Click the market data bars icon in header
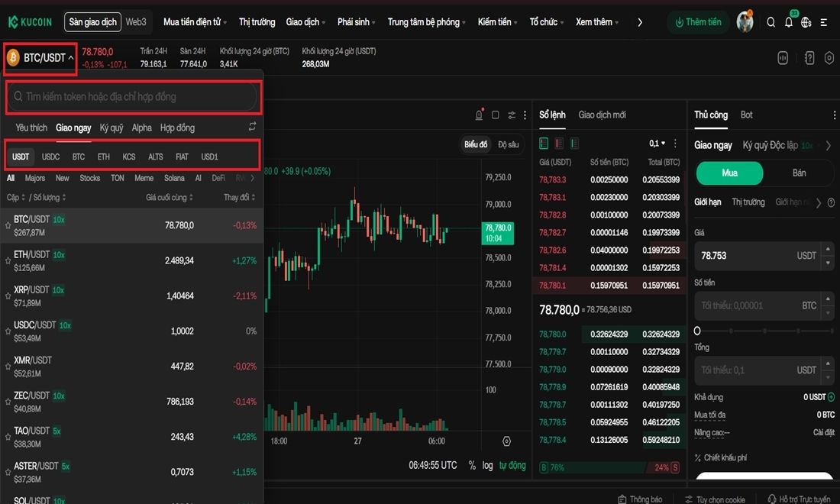840x504 pixels. click(x=783, y=58)
